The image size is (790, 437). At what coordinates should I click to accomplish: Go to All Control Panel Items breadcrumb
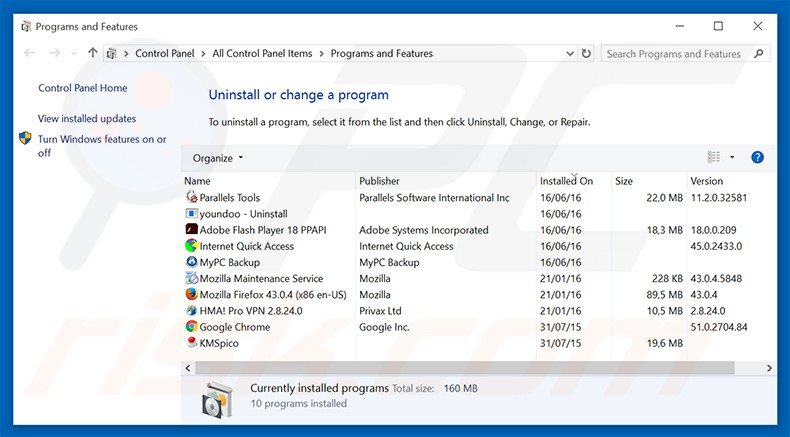[x=262, y=53]
